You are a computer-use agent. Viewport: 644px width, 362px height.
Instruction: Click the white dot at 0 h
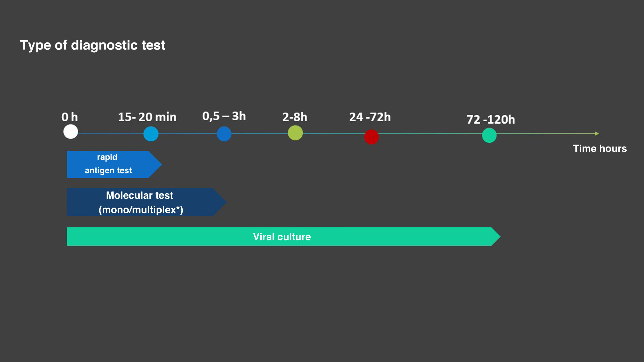coord(71,132)
